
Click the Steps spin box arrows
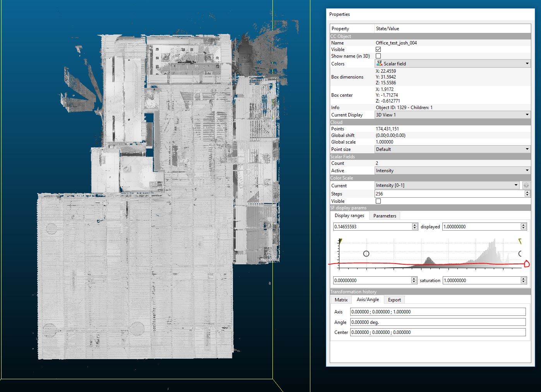tap(527, 194)
